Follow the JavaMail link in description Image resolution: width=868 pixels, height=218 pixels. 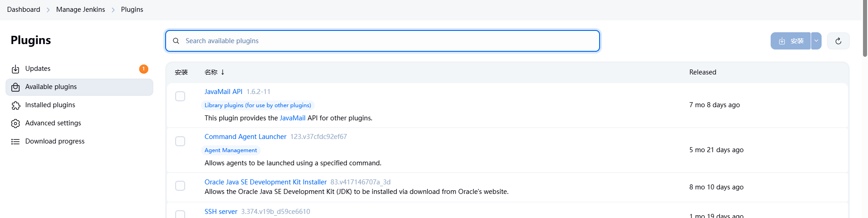pos(293,118)
